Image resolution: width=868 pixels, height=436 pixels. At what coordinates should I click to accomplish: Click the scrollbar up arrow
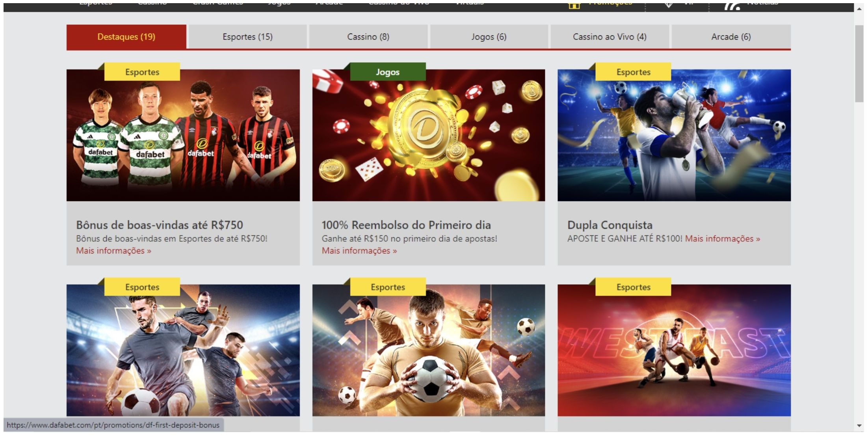coord(859,9)
